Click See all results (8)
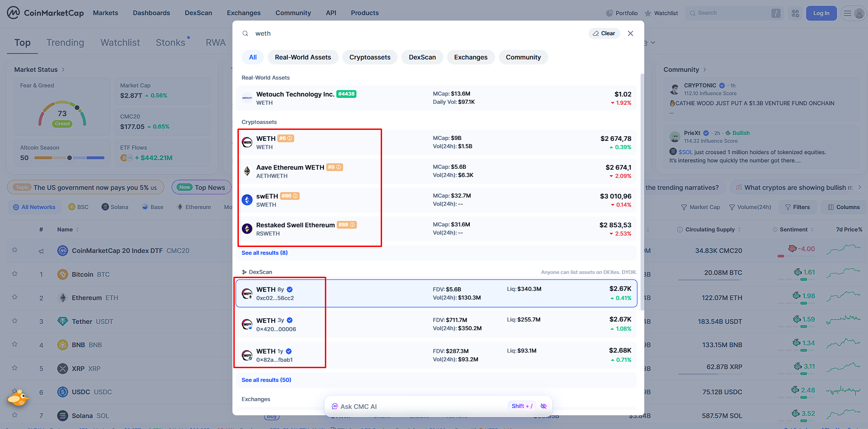Screen dimensions: 868x429 [x=264, y=253]
